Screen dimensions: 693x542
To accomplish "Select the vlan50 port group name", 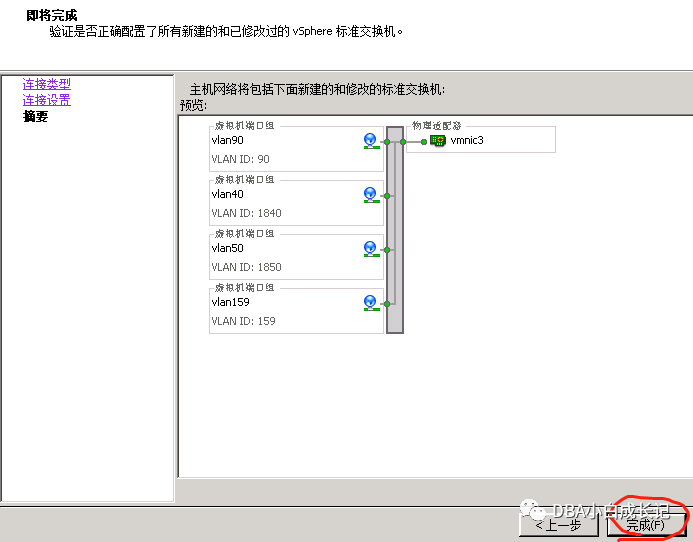I will (228, 248).
